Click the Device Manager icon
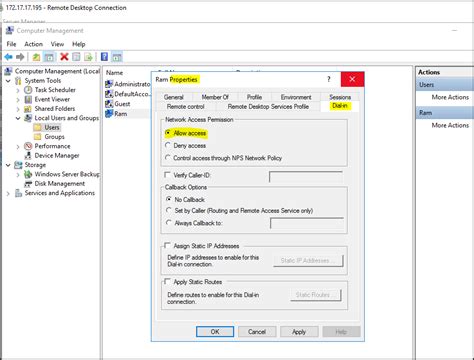 [28, 155]
